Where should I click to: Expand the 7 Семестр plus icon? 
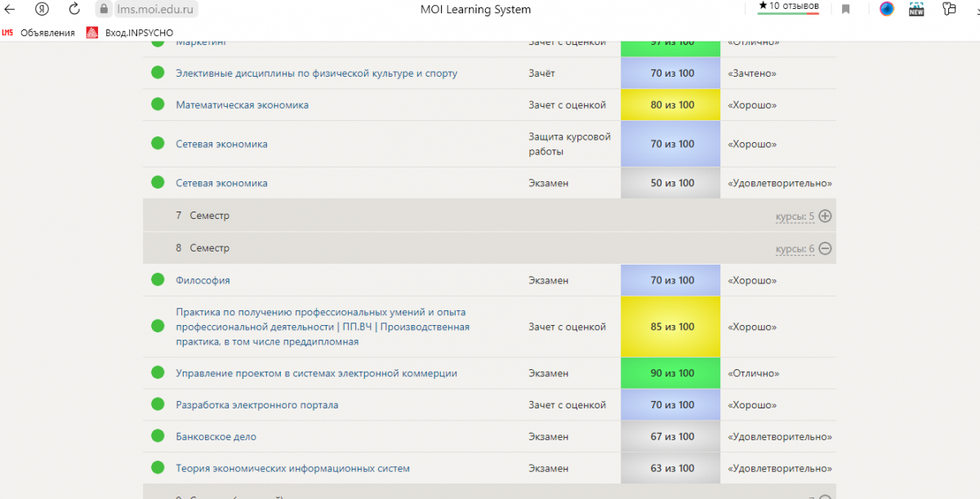pyautogui.click(x=825, y=216)
